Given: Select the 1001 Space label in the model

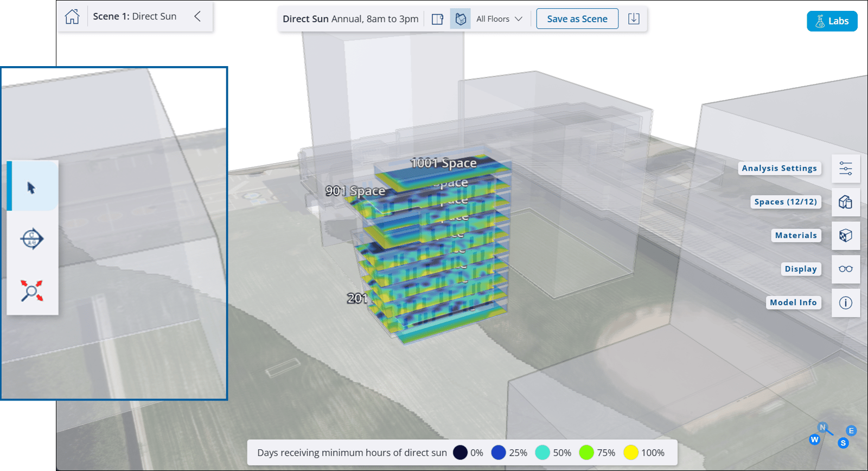Looking at the screenshot, I should click(x=444, y=163).
